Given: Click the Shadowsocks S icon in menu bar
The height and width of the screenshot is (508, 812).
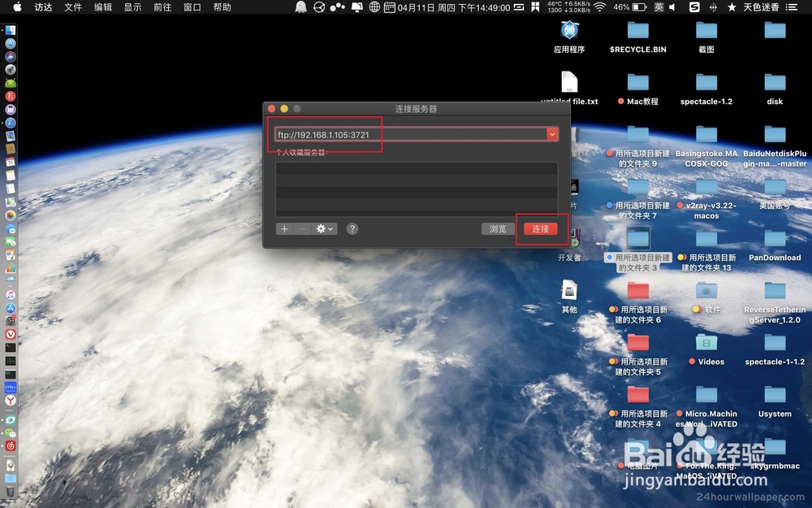Looking at the screenshot, I should (x=694, y=7).
